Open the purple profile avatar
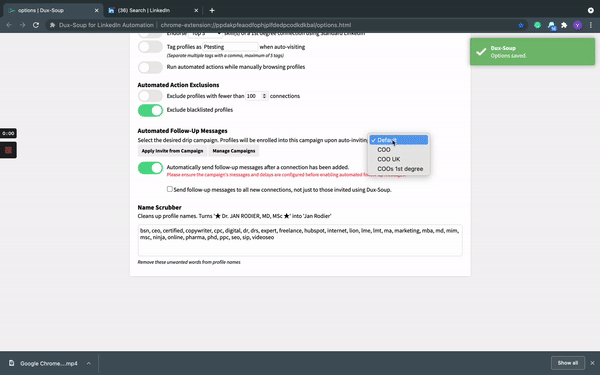 tap(577, 25)
